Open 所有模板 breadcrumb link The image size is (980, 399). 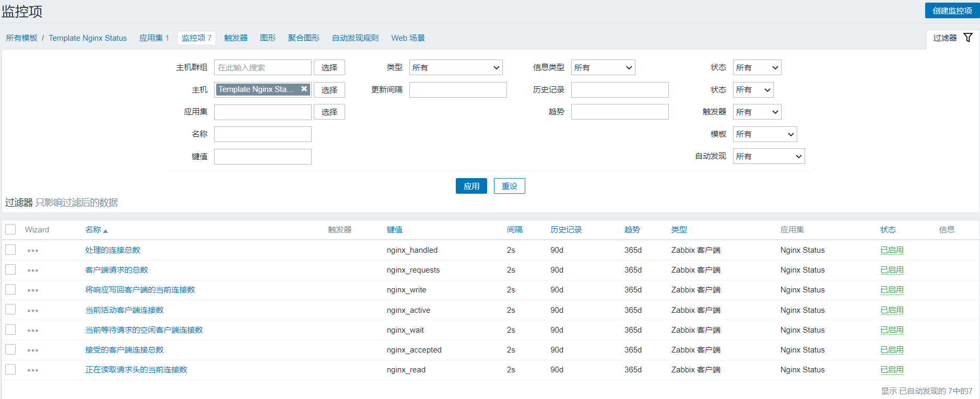[22, 38]
